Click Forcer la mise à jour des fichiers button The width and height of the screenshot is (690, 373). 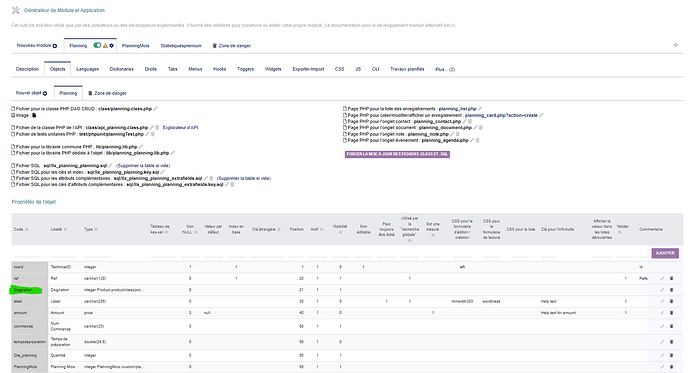tap(397, 154)
